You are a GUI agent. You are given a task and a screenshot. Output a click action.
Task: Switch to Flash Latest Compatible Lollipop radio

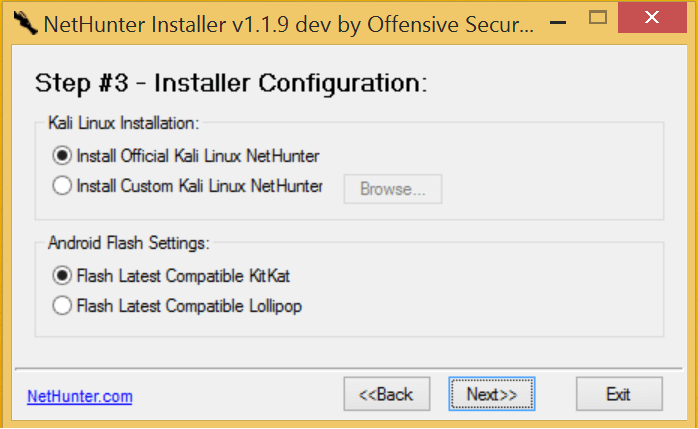(62, 306)
